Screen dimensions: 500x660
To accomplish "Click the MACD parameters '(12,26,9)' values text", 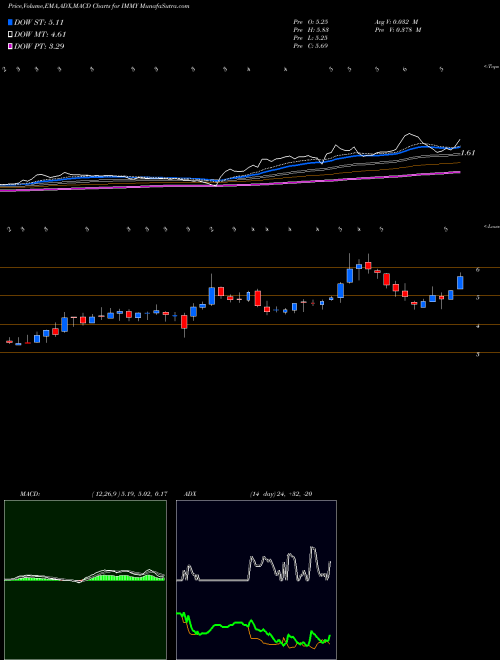I will click(x=130, y=494).
